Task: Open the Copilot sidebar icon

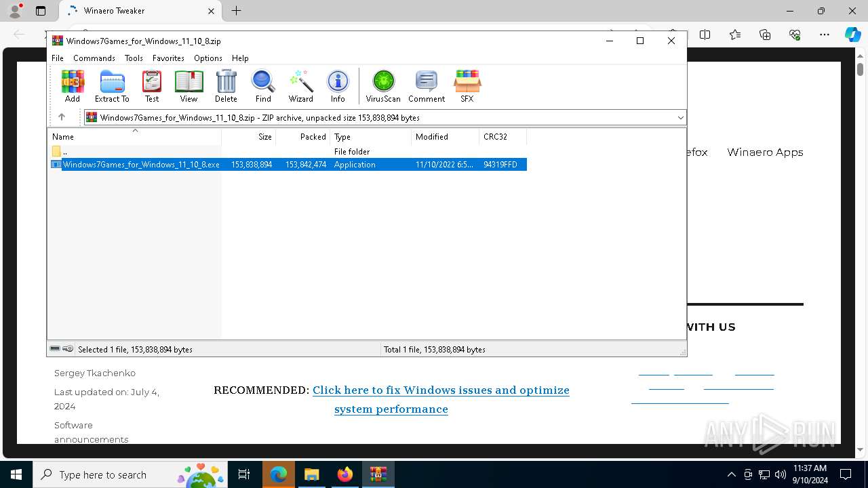Action: (852, 35)
